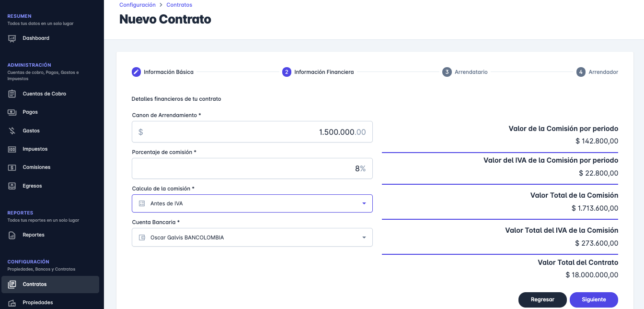The height and width of the screenshot is (309, 644).
Task: Click the Reportes chart icon
Action: [12, 235]
